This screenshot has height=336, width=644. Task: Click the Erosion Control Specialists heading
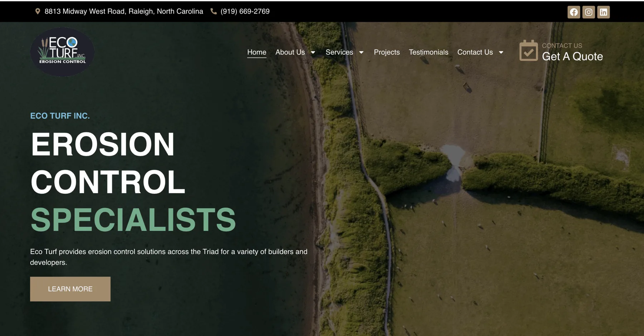(133, 181)
